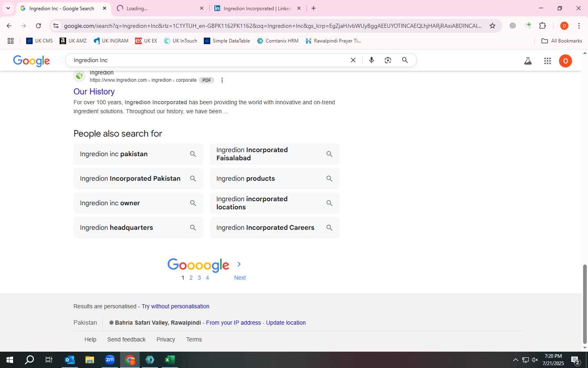Click the site information icon in address bar
The height and width of the screenshot is (368, 588).
coord(56,26)
